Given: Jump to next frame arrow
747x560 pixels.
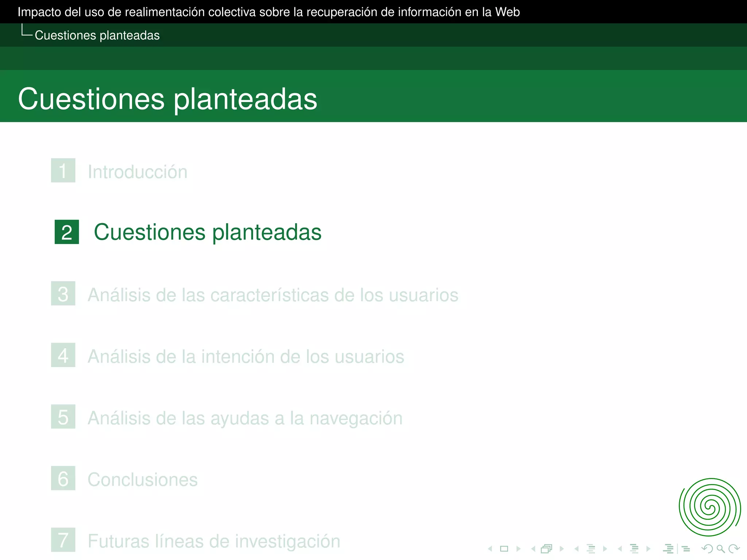Looking at the screenshot, I should click(562, 549).
